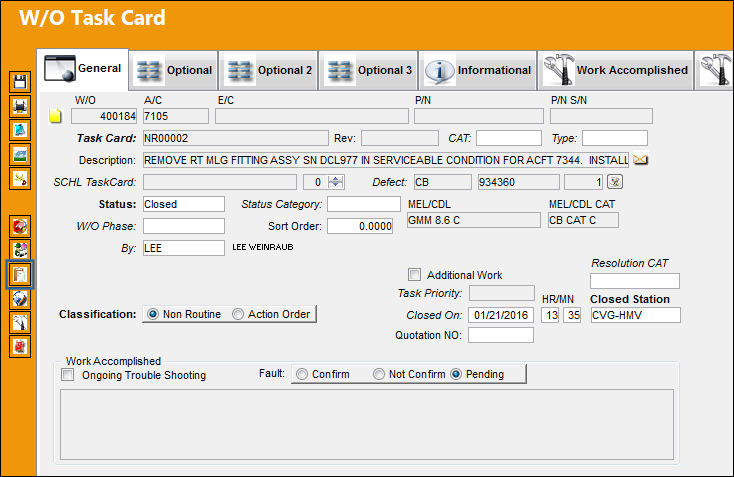Check the Ongoing Trouble Shooting checkbox
The height and width of the screenshot is (477, 734).
pyautogui.click(x=68, y=374)
